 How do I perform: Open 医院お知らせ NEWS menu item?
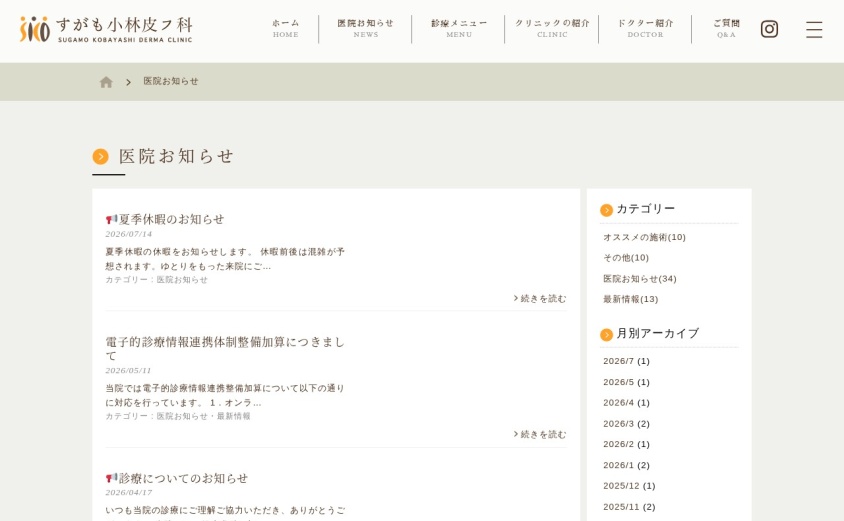(x=365, y=29)
